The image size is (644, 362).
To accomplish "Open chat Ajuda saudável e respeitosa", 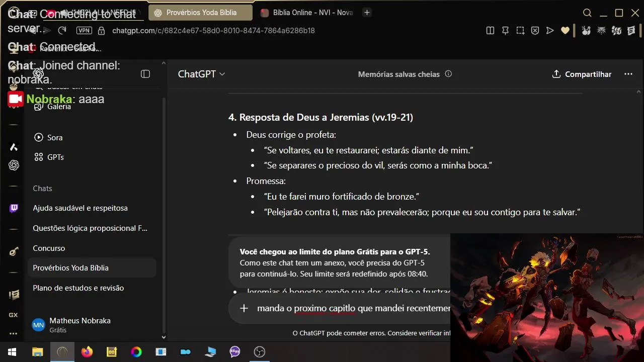I will [80, 208].
